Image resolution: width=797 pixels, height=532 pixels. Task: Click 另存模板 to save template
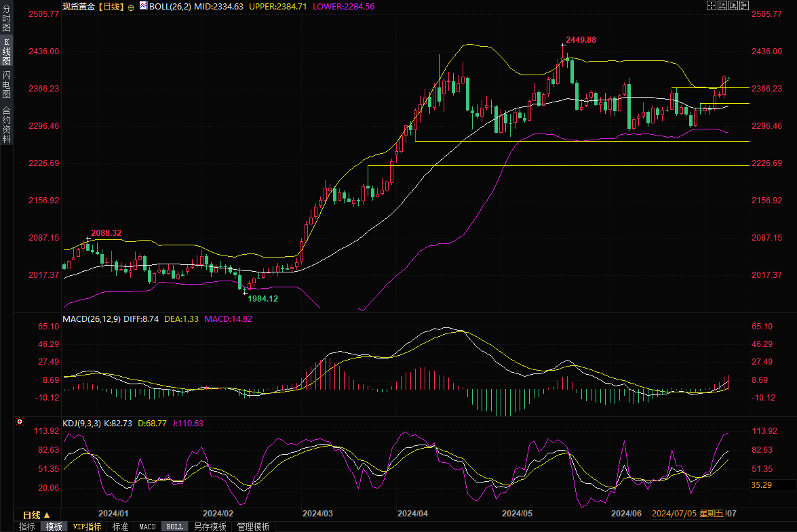[x=210, y=527]
